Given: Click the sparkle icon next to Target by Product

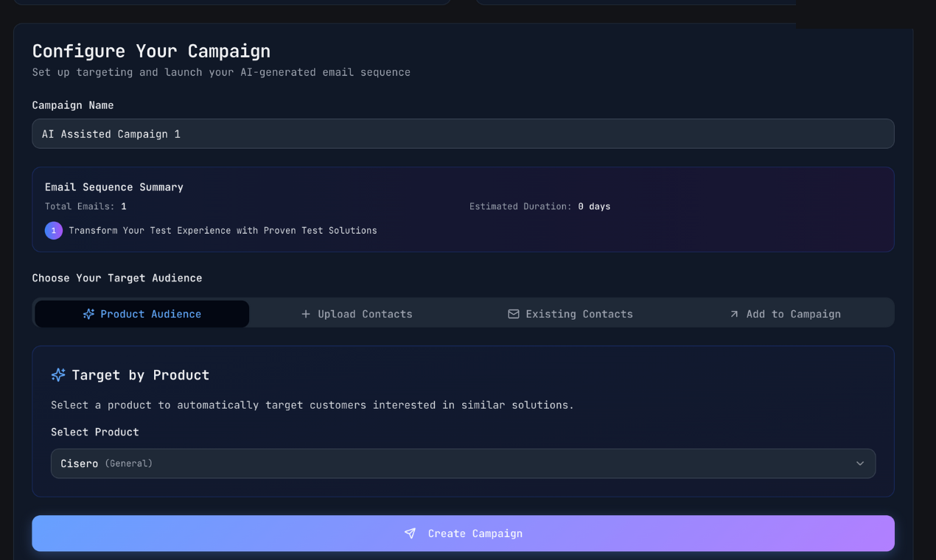Looking at the screenshot, I should pyautogui.click(x=58, y=375).
